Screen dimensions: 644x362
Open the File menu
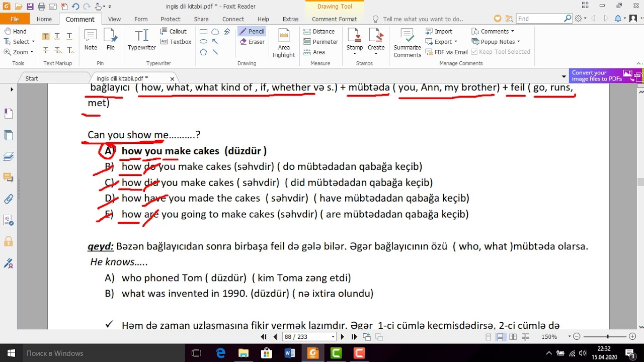pyautogui.click(x=15, y=19)
